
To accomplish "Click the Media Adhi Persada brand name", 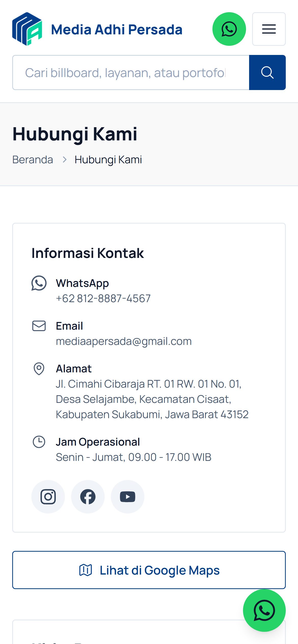I will point(117,30).
